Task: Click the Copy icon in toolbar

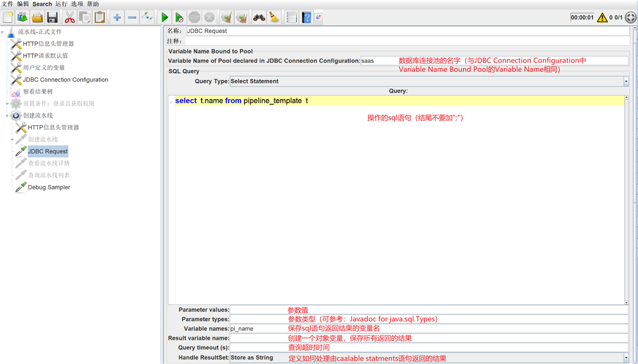Action: 85,18
